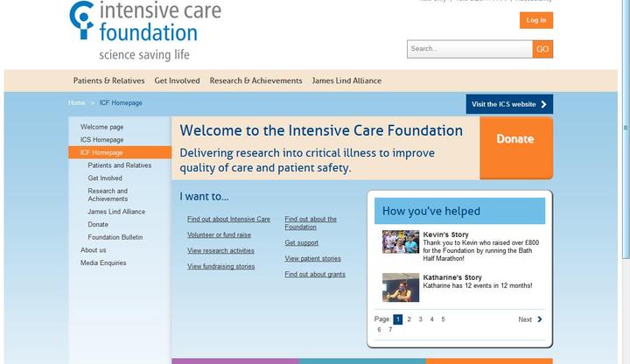Type in the Search input field

click(469, 49)
